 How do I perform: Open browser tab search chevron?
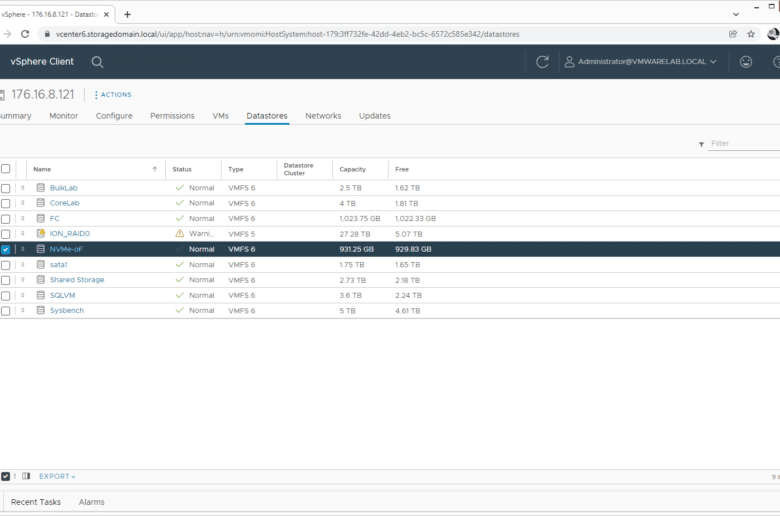[x=736, y=14]
